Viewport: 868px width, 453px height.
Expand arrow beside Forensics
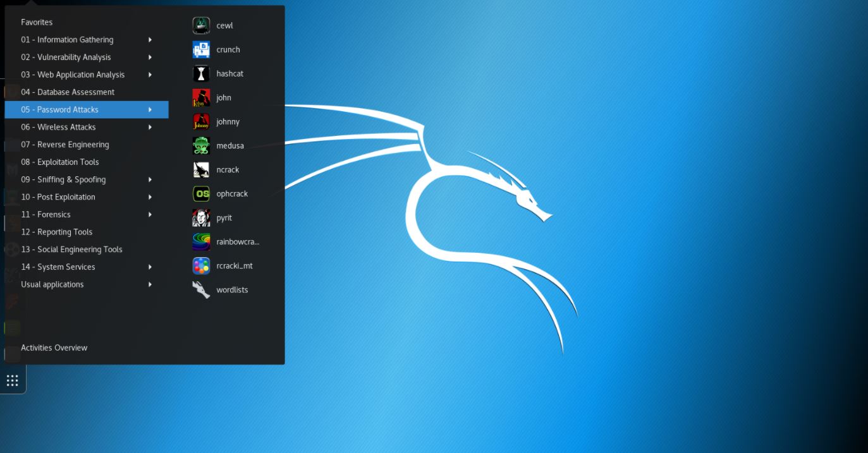coord(150,215)
